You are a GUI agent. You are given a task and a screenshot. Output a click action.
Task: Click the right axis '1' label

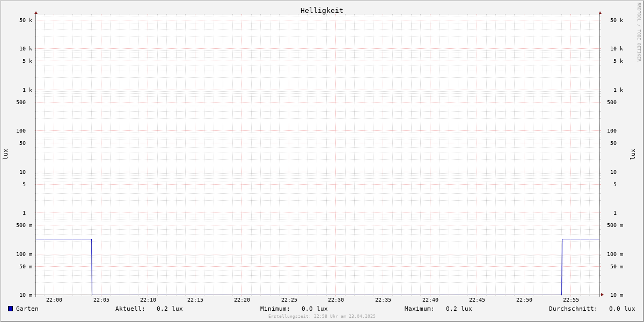615,213
